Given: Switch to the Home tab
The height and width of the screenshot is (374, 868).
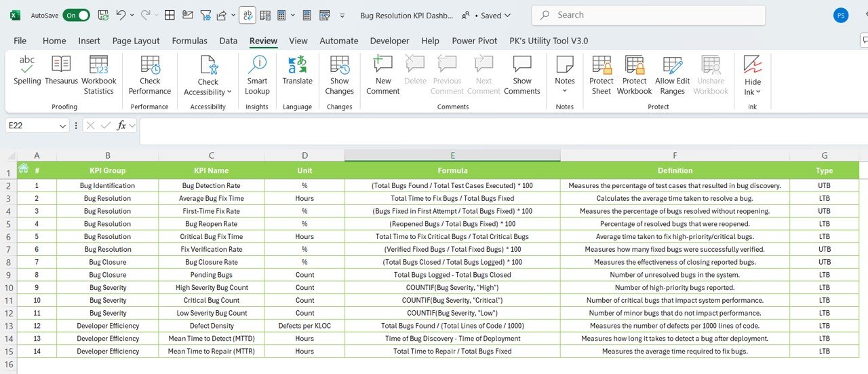Looking at the screenshot, I should pyautogui.click(x=54, y=41).
